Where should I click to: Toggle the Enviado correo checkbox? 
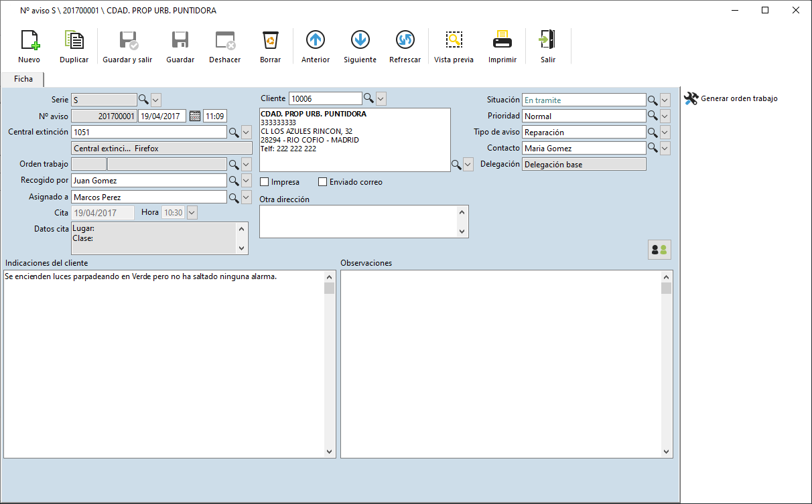tap(323, 181)
